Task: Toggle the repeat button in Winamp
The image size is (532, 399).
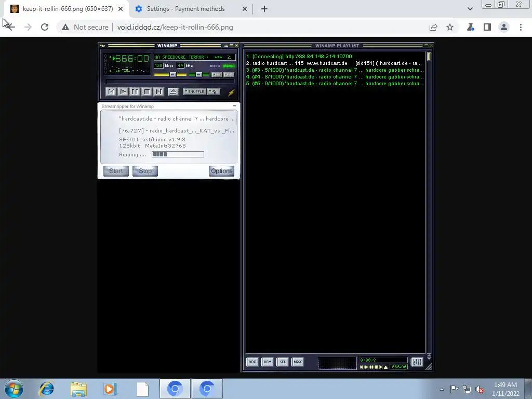Action: coord(214,91)
